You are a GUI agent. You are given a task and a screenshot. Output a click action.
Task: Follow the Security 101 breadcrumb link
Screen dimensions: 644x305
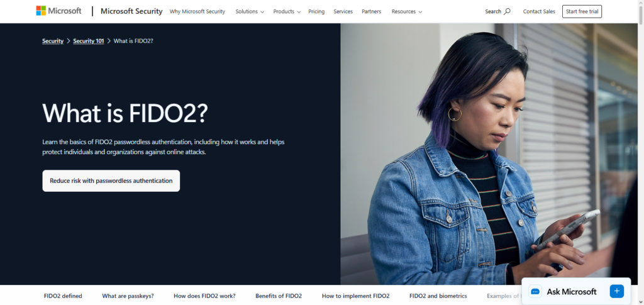(x=88, y=41)
